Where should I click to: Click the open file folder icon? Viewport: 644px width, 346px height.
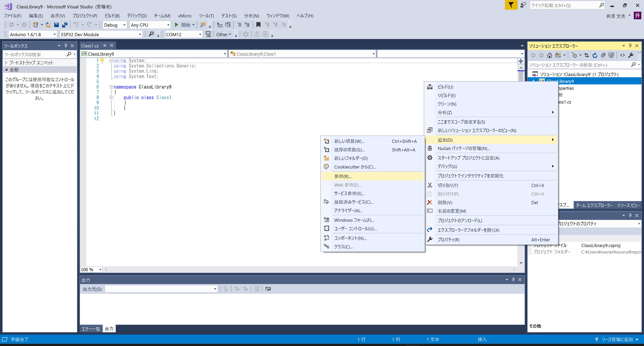pos(48,25)
